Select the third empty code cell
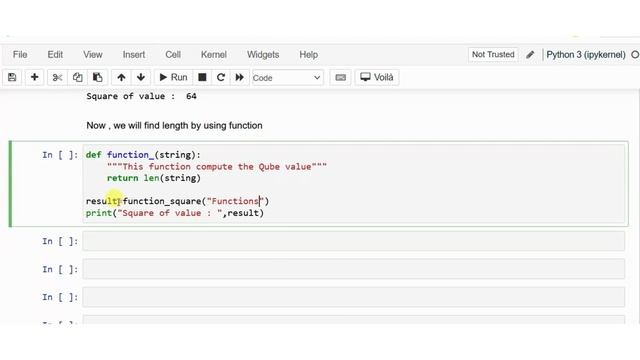Viewport: 640px width, 360px height. 353,297
